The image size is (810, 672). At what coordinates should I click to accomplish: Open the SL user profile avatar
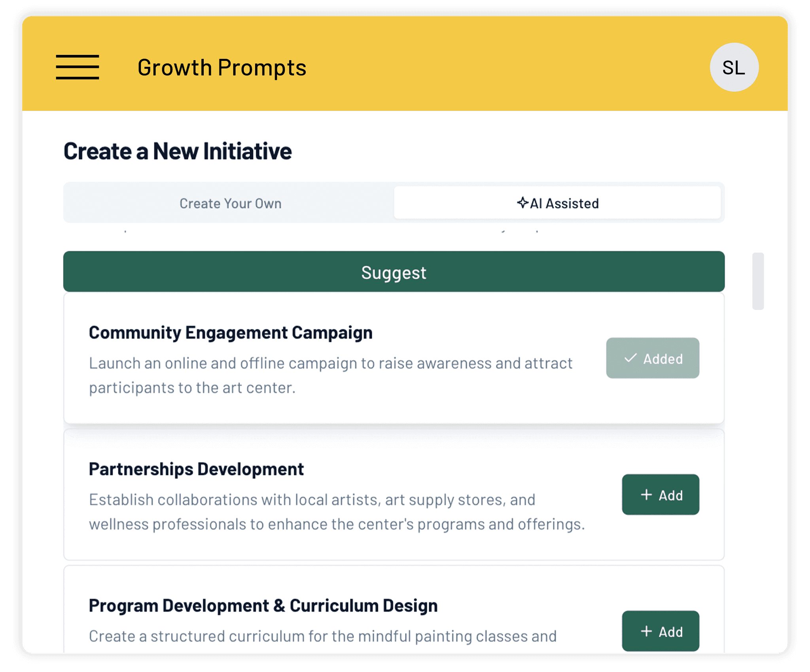(734, 67)
